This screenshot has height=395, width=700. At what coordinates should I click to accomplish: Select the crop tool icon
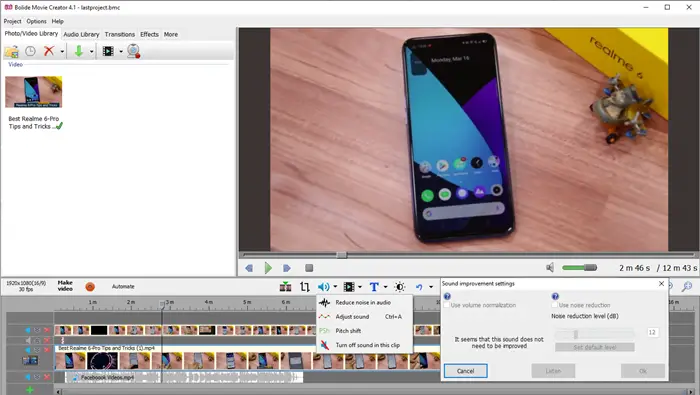pyautogui.click(x=305, y=287)
